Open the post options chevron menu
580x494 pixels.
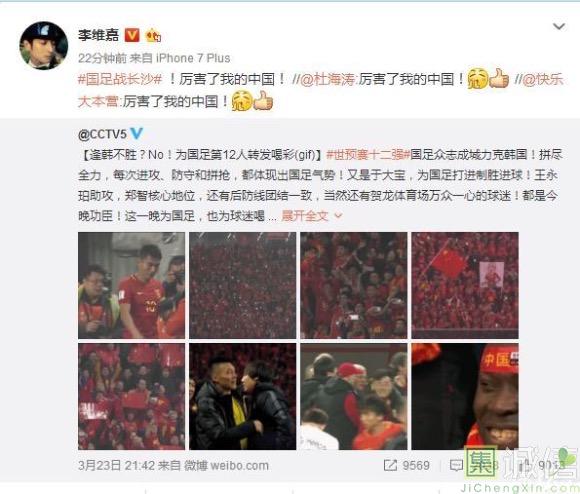(559, 27)
